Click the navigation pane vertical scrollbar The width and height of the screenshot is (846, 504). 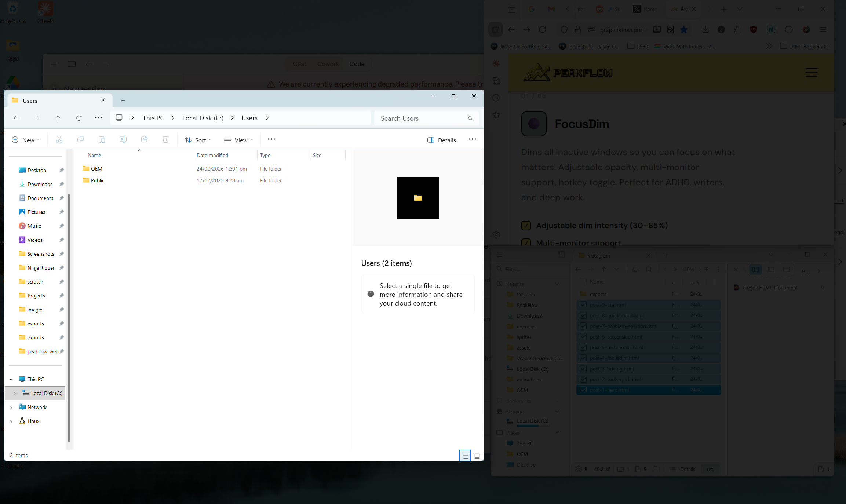(69, 315)
